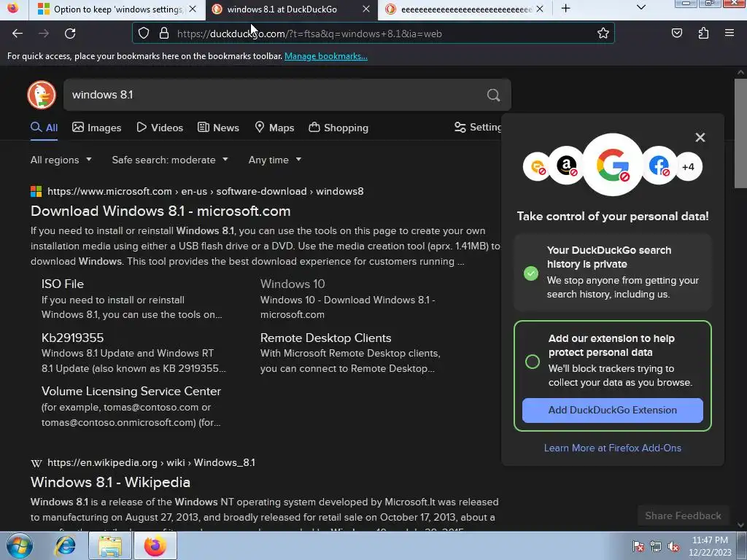
Task: Click the green checkmark for private search history
Action: 531,273
